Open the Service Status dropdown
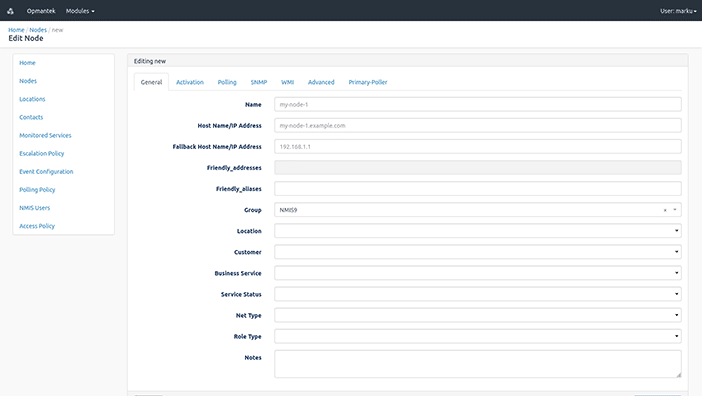Viewport: 702px width, 396px height. click(478, 294)
